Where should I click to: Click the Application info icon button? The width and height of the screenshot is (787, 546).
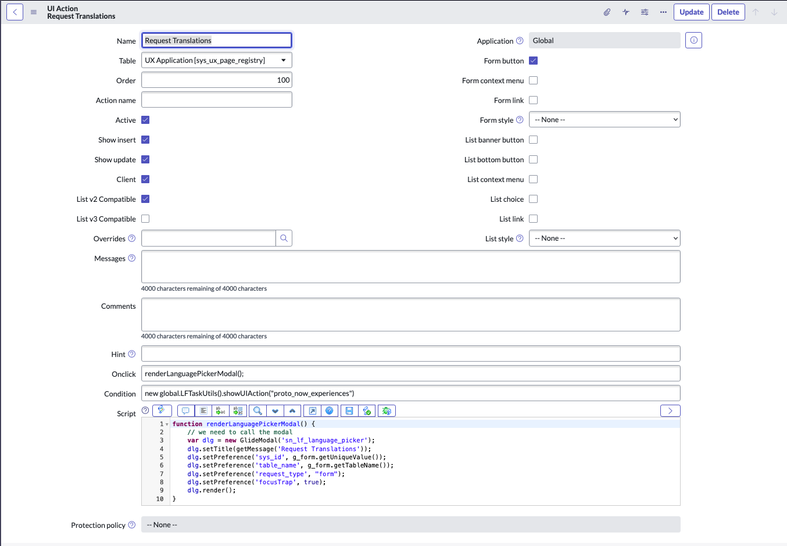[694, 40]
